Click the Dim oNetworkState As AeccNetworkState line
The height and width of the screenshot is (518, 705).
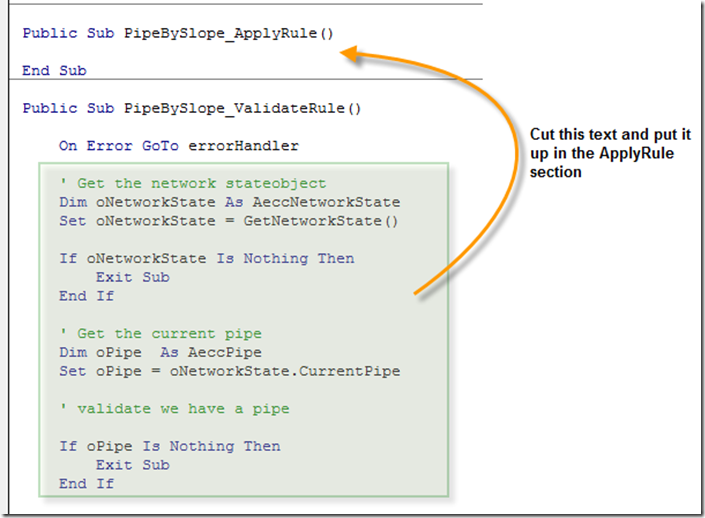tap(229, 202)
